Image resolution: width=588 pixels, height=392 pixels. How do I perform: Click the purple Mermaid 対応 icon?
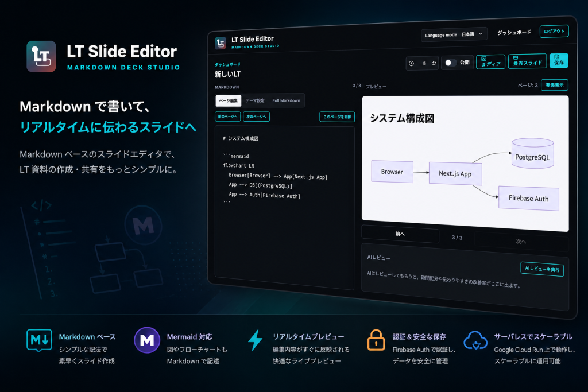pos(147,340)
